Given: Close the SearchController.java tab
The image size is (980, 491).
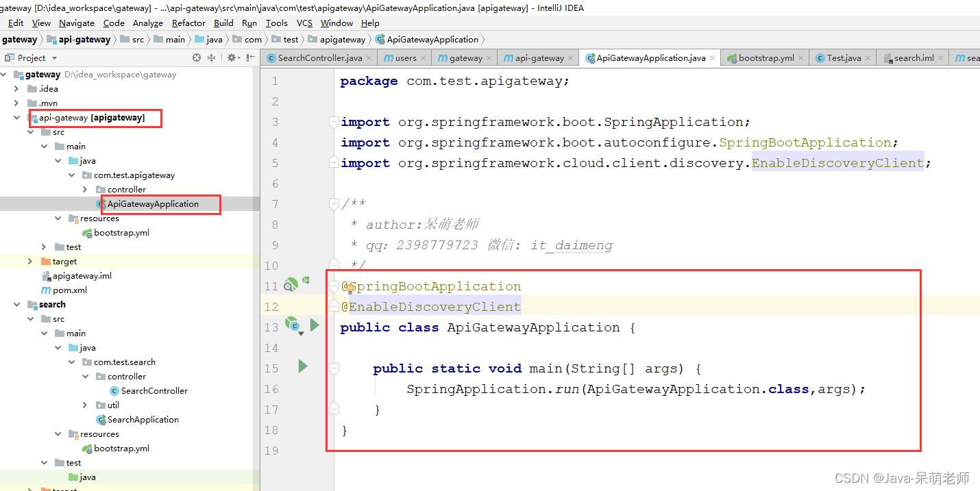Looking at the screenshot, I should pyautogui.click(x=369, y=58).
